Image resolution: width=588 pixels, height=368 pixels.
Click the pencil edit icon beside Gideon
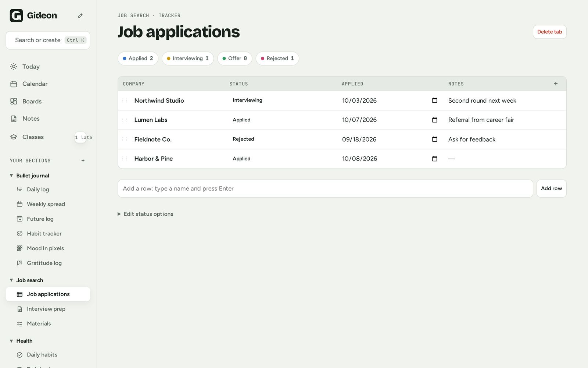pyautogui.click(x=80, y=15)
